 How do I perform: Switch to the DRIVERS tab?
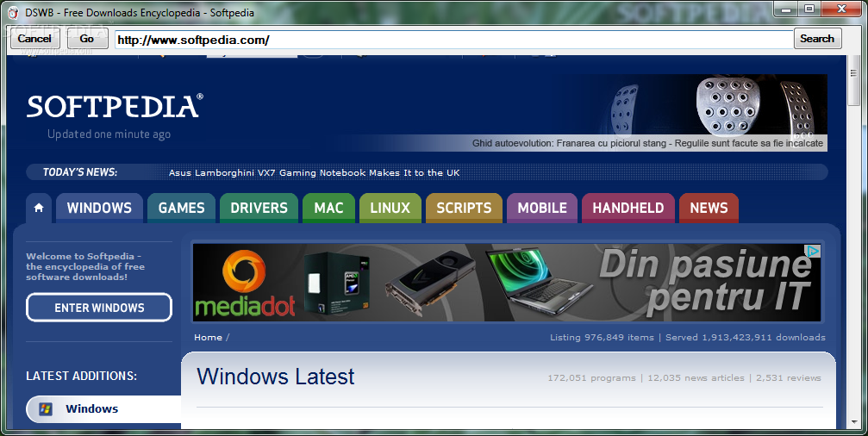pyautogui.click(x=259, y=208)
